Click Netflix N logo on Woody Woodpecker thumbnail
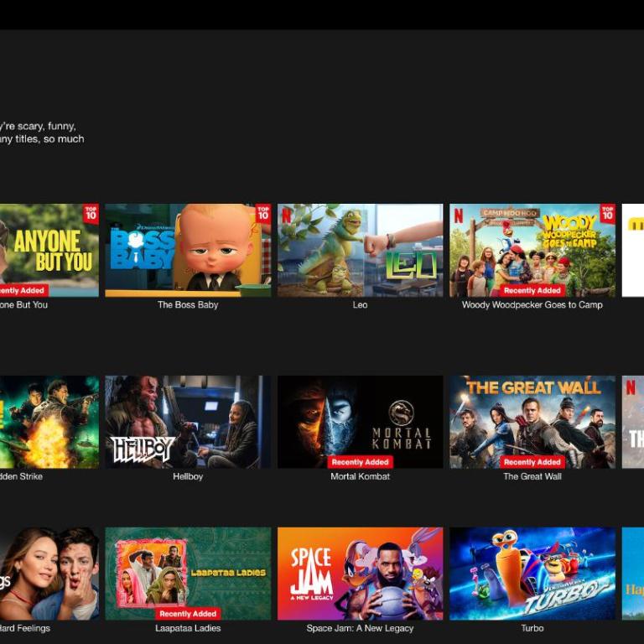The image size is (644, 644). tap(459, 216)
